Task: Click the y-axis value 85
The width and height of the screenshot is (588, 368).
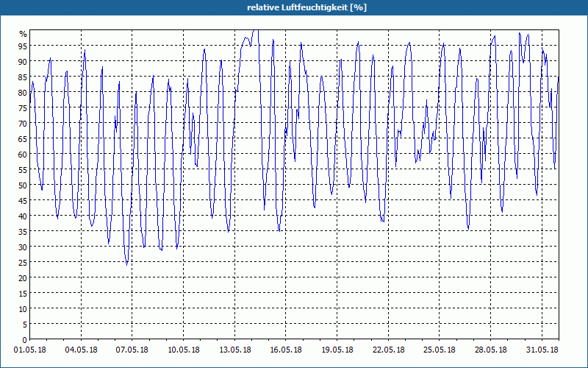Action: tap(23, 77)
